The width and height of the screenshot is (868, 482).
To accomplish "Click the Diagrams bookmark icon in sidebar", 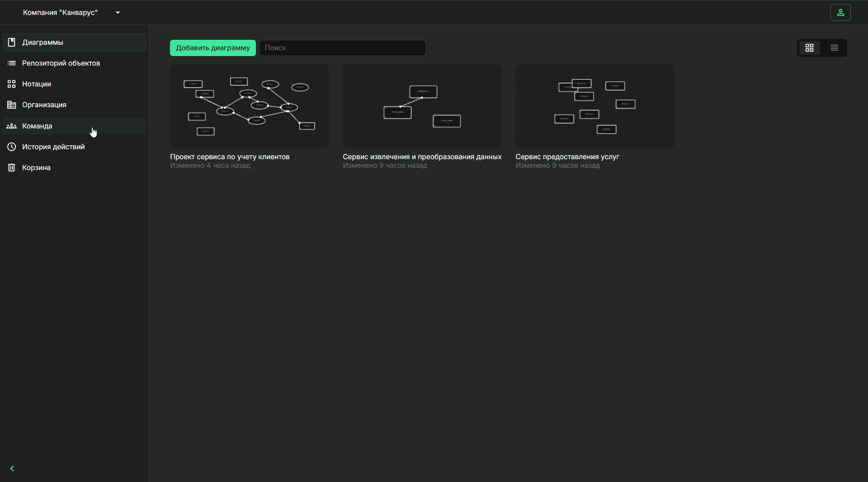I will (12, 43).
